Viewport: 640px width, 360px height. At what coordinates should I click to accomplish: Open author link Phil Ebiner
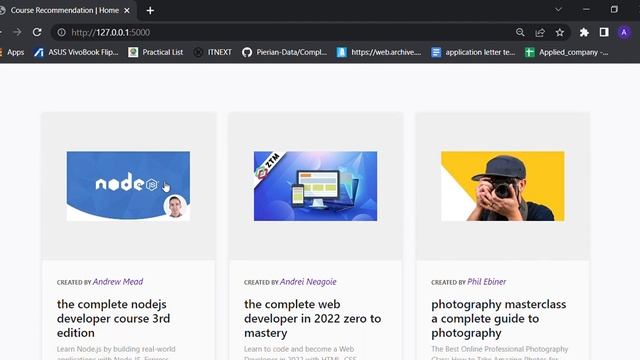coord(487,282)
